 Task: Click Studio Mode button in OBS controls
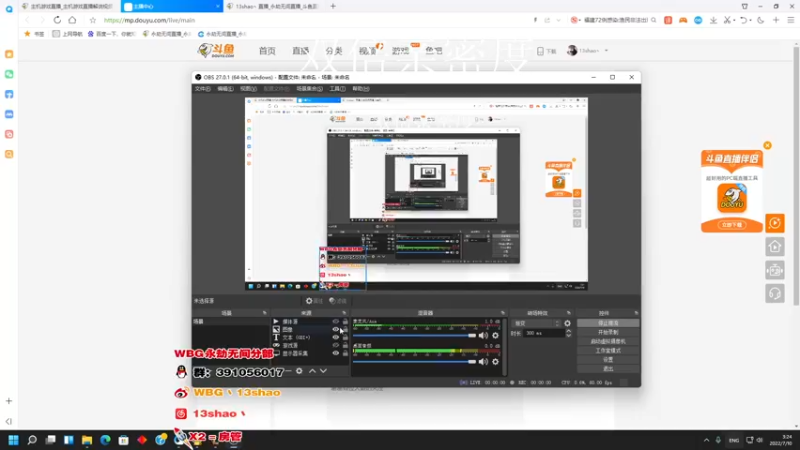tap(608, 351)
